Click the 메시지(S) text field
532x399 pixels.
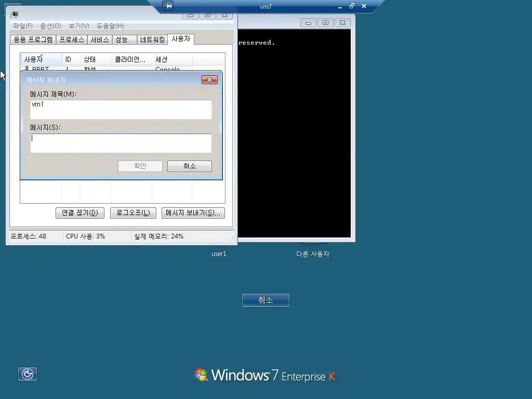pyautogui.click(x=121, y=143)
